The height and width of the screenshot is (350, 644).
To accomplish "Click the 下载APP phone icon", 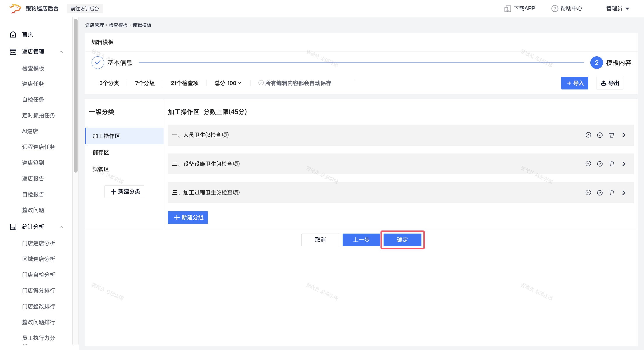I will (507, 9).
